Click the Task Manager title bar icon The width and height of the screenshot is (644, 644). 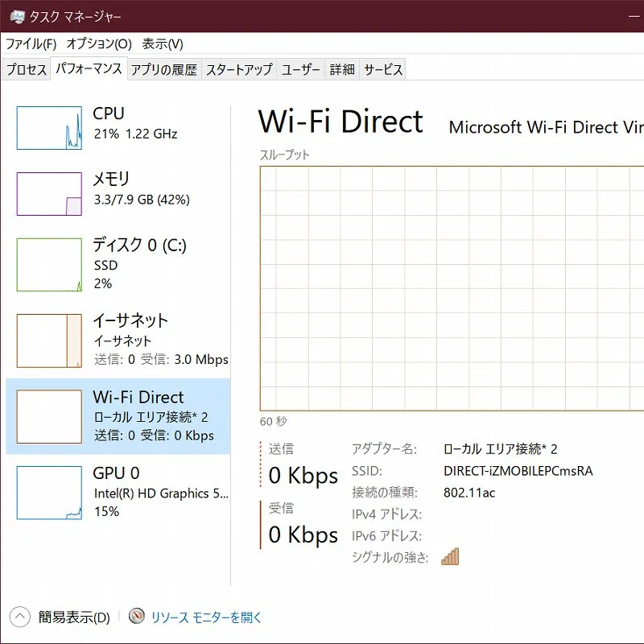coord(17,16)
